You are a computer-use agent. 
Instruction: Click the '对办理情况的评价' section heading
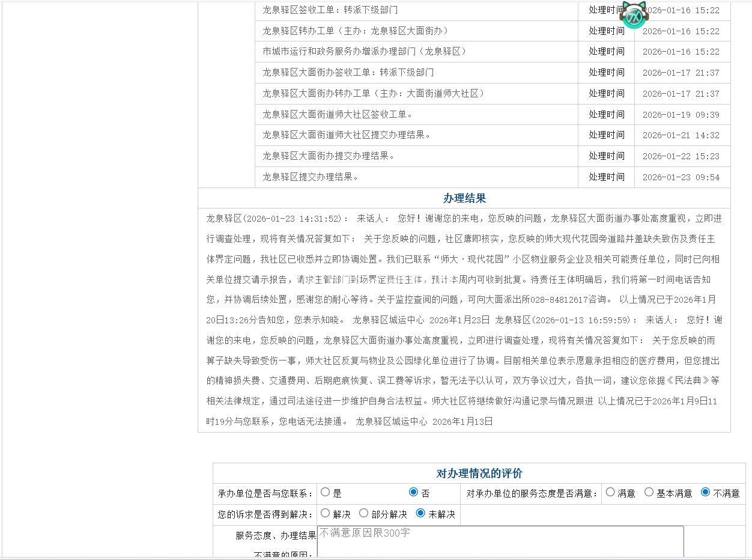coord(479,473)
